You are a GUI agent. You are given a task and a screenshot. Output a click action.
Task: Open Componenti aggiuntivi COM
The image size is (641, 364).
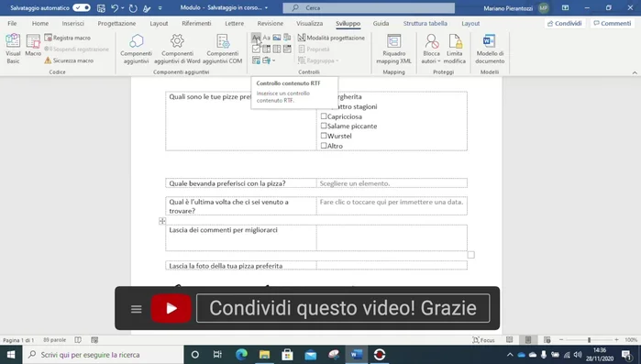point(223,49)
